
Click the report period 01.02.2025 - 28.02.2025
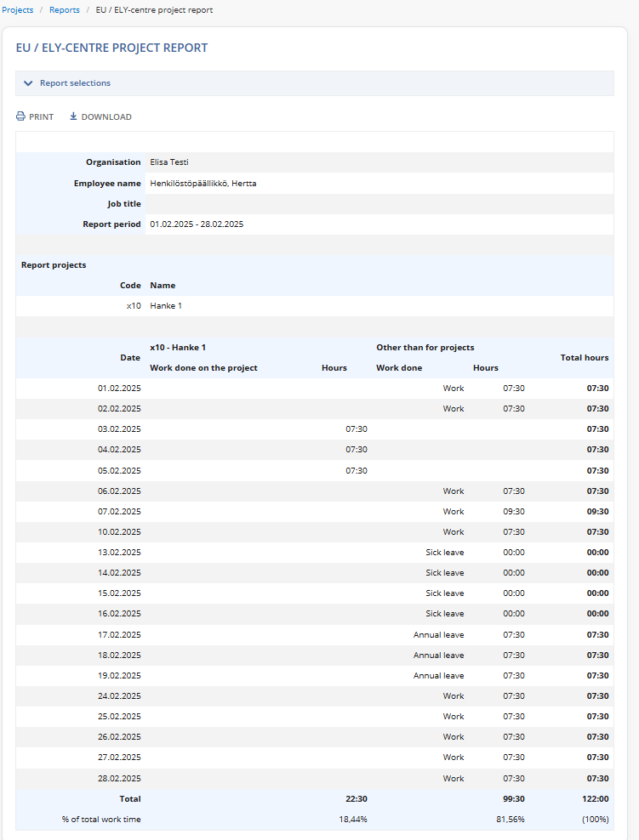tap(197, 224)
